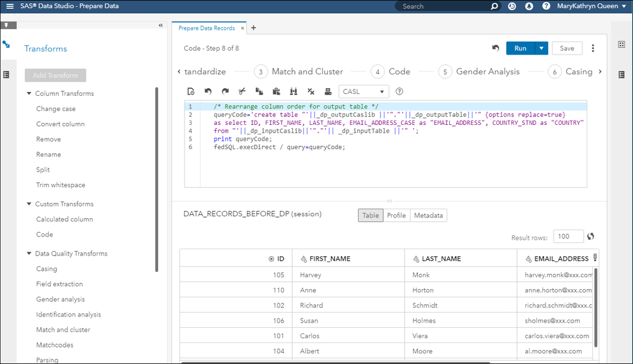Click the Result rows input field
This screenshot has height=364, width=633.
pyautogui.click(x=568, y=237)
